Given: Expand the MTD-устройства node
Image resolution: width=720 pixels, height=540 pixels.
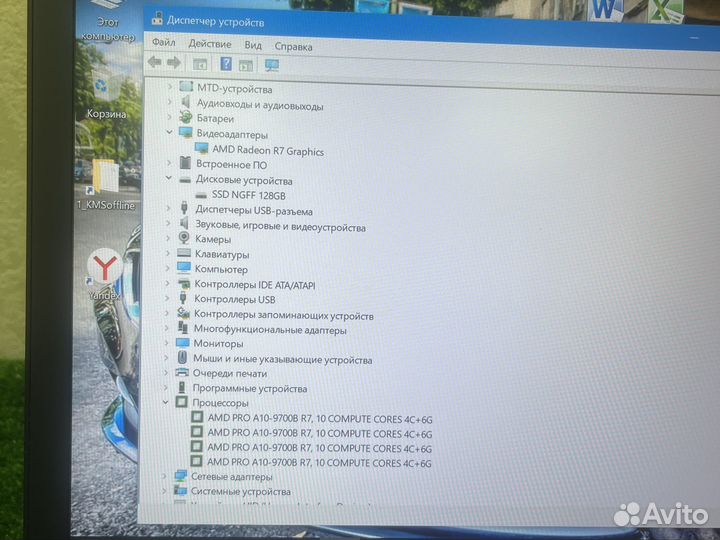Looking at the screenshot, I should coord(170,86).
